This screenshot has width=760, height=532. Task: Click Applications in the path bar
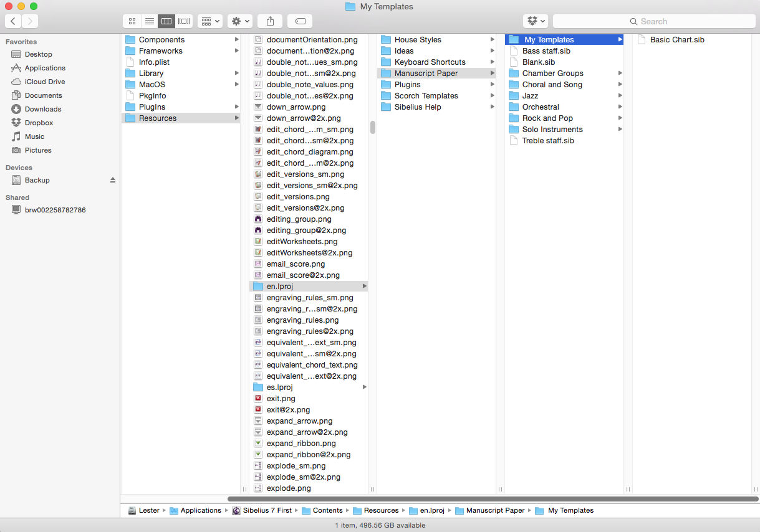tap(200, 510)
